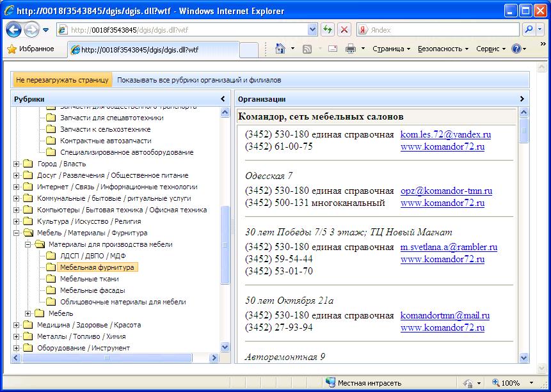Select the Мебельные фасады folder

tap(92, 290)
